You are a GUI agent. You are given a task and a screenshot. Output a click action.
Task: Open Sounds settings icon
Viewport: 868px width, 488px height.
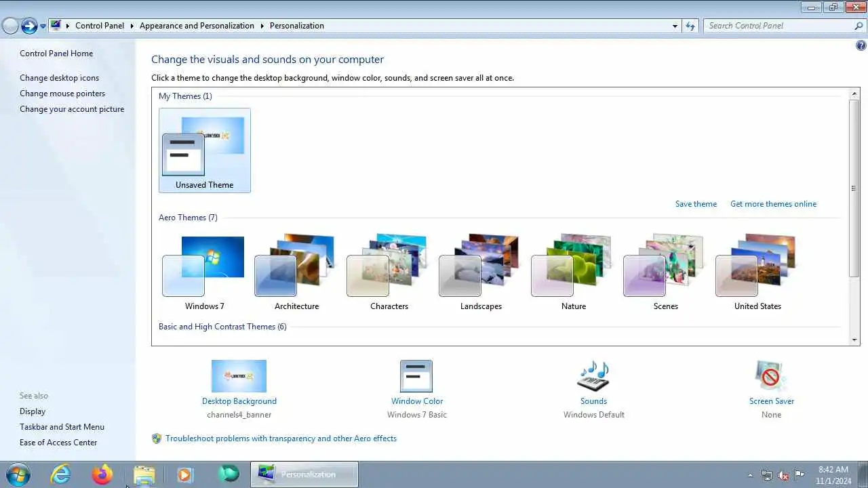coord(593,376)
